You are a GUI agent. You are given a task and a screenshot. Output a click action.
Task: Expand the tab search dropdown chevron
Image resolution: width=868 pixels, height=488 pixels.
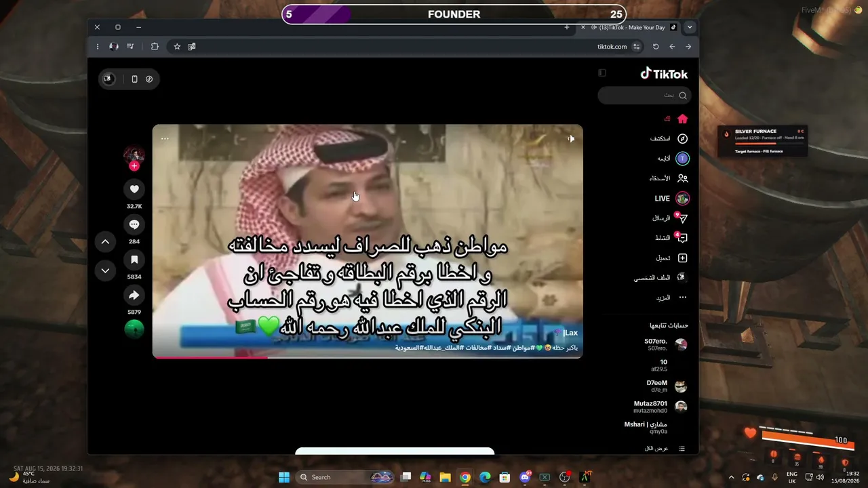[x=690, y=27]
